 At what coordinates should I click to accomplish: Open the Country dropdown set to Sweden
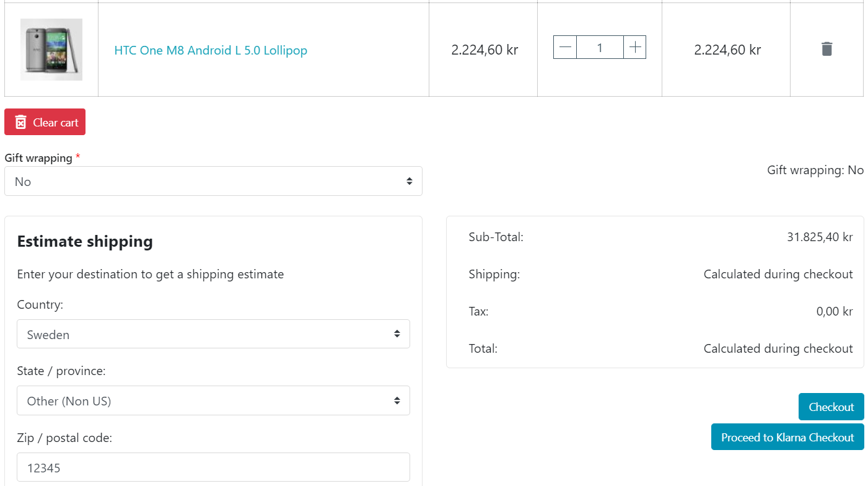213,334
